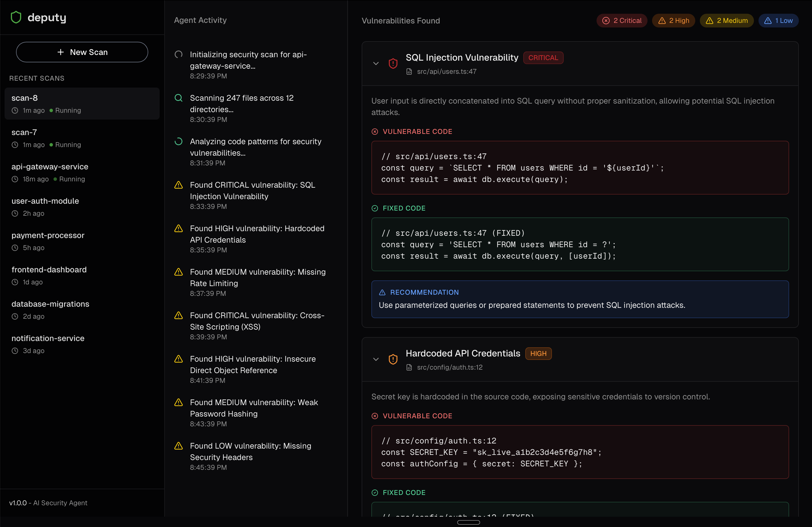Click the file icon next to src/api/users.ts:47

pos(409,72)
